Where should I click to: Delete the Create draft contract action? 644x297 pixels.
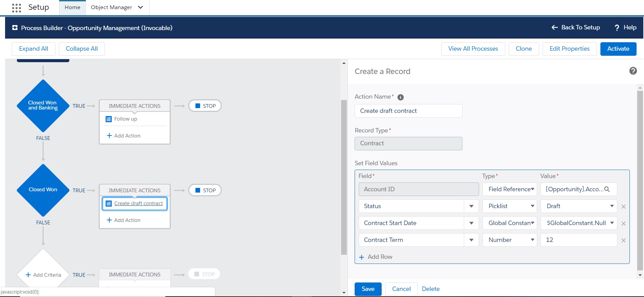click(431, 289)
